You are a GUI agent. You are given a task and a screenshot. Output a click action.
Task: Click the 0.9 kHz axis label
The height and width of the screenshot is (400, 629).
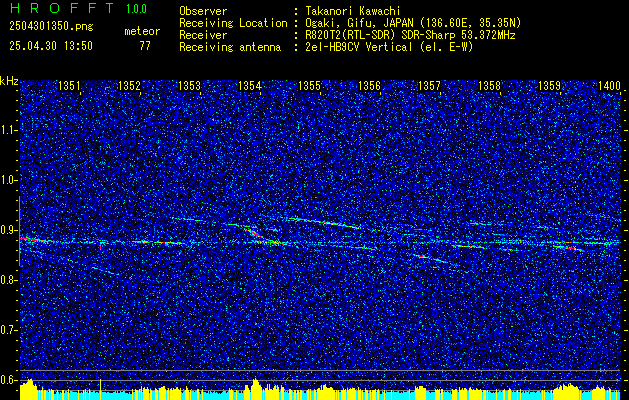[x=8, y=230]
